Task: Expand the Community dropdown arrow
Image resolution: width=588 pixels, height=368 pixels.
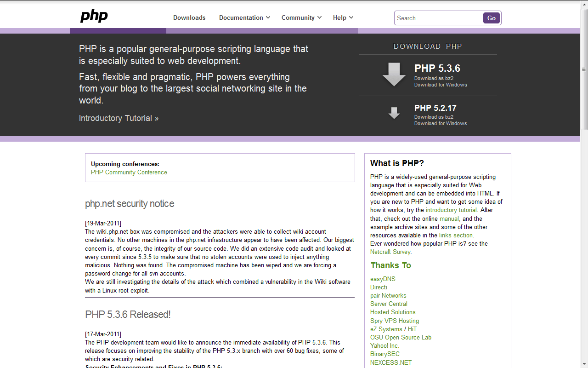Action: pos(319,17)
